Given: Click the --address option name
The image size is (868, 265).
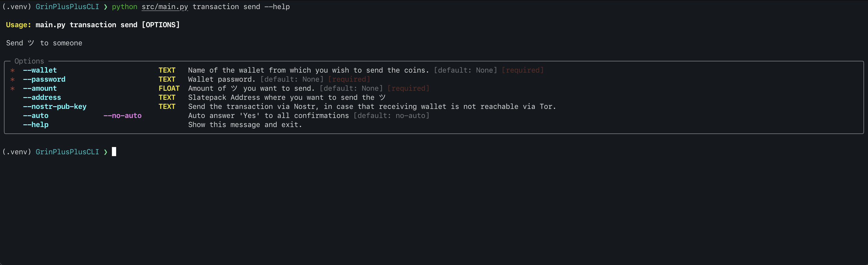Looking at the screenshot, I should [x=42, y=97].
